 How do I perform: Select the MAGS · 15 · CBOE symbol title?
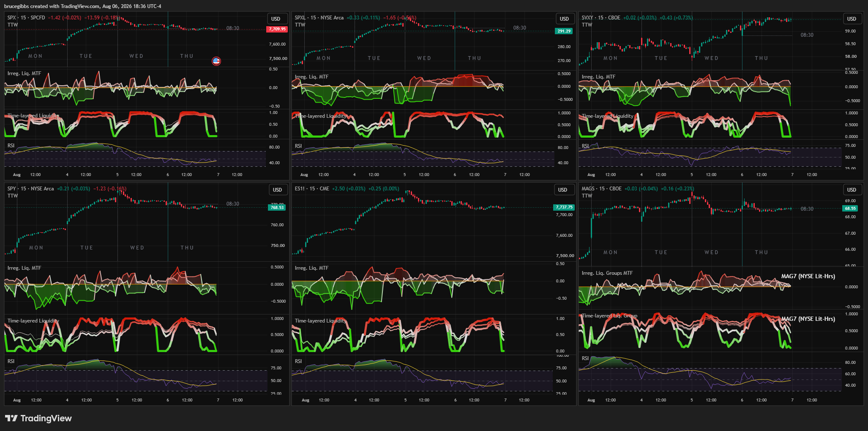601,189
